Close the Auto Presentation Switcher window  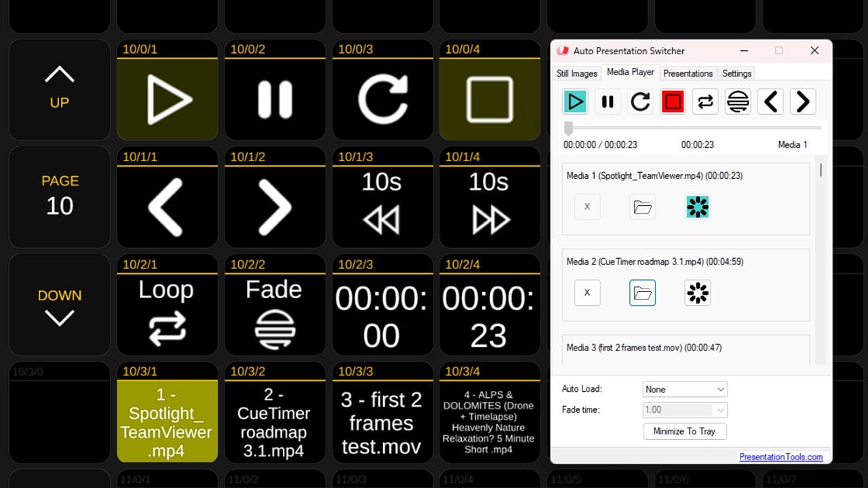pos(814,51)
